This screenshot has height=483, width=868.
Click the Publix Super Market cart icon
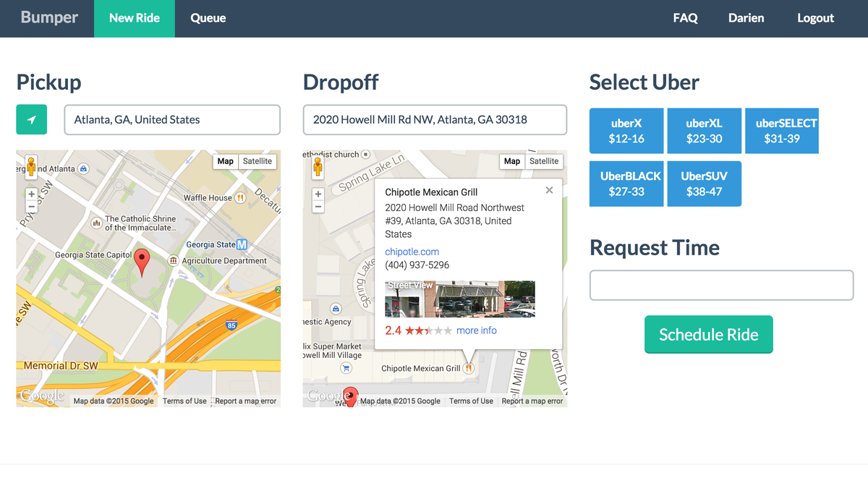coord(346,368)
